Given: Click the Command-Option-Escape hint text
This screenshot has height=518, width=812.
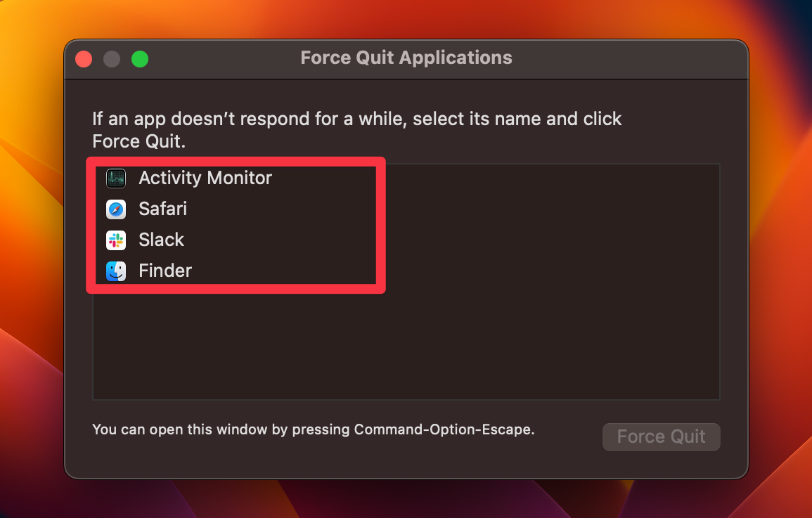Looking at the screenshot, I should tap(313, 429).
